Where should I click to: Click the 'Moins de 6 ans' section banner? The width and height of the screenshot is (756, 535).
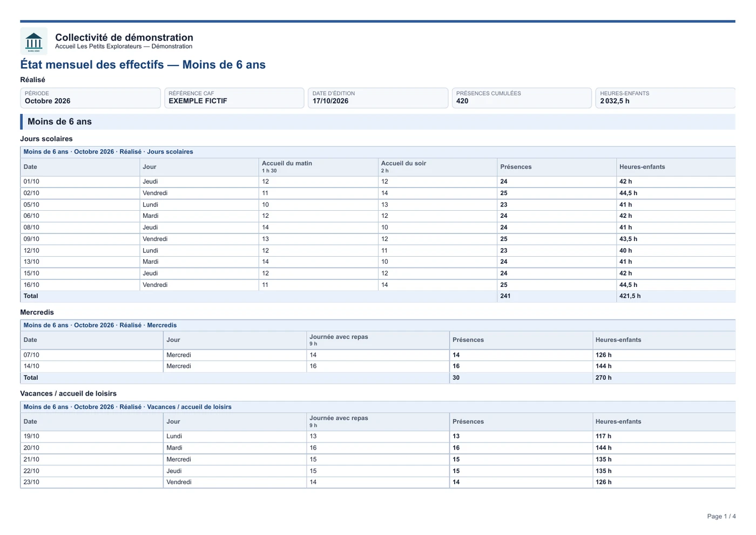[x=378, y=122]
